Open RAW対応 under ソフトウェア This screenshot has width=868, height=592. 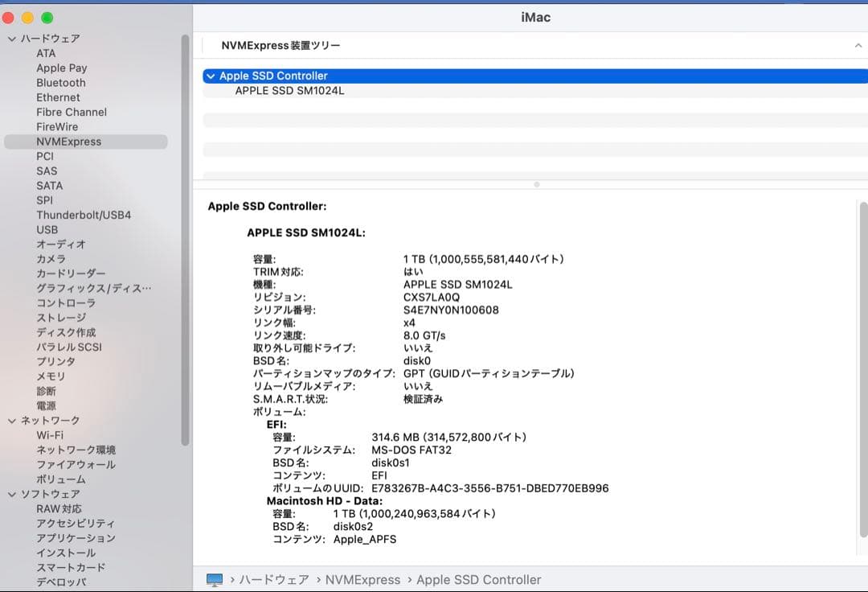59,509
